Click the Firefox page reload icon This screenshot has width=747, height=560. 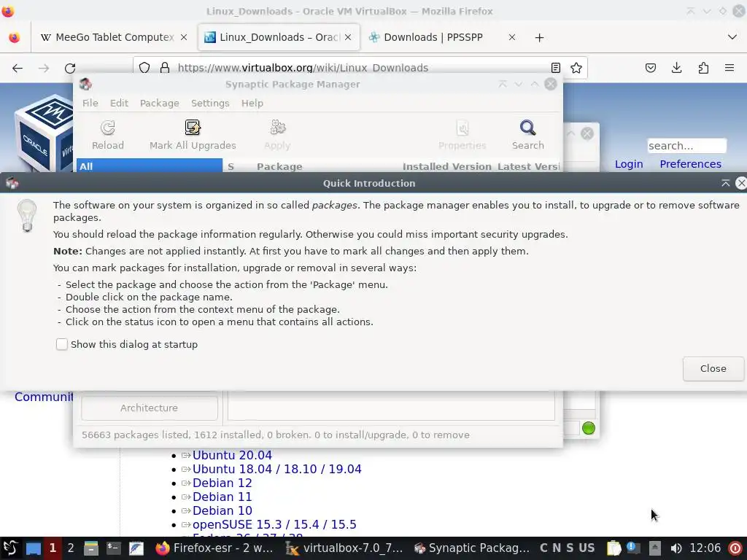(x=70, y=68)
